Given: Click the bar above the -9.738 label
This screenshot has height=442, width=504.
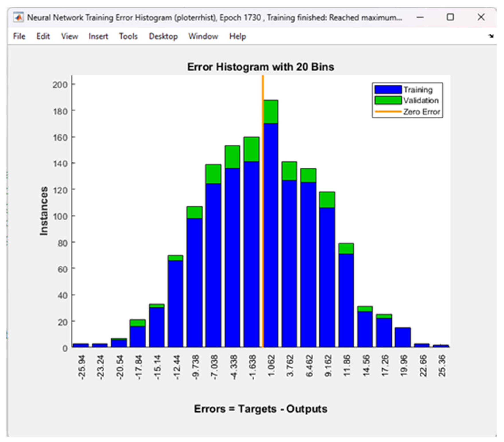Looking at the screenshot, I should 194,277.
